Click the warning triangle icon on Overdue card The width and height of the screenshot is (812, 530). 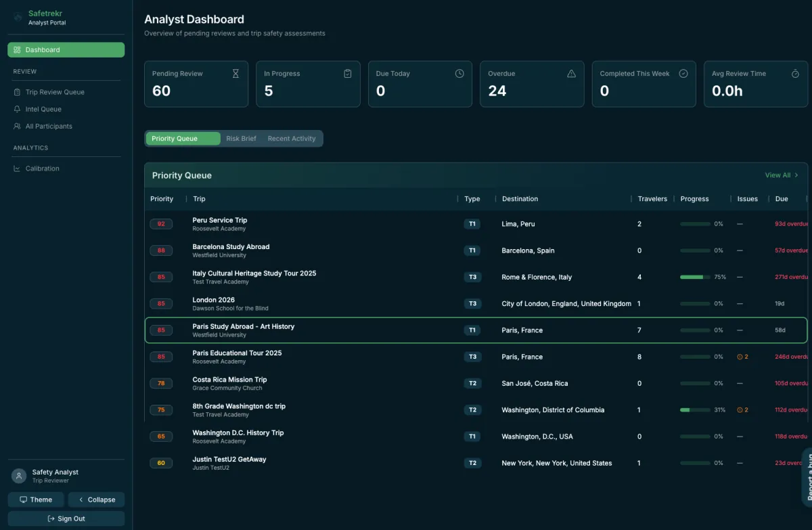pyautogui.click(x=571, y=74)
